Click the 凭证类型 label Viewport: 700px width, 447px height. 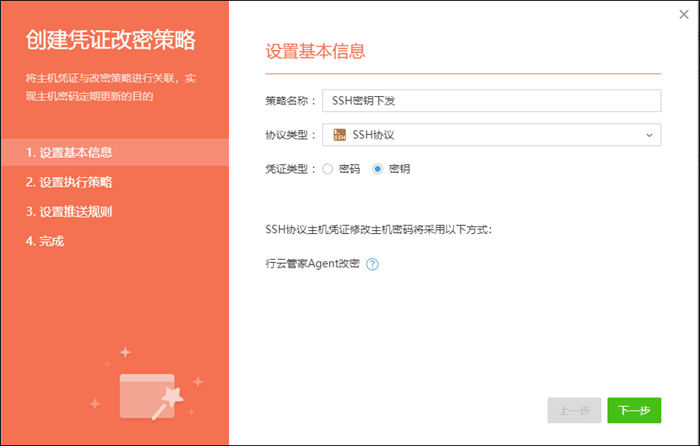point(290,169)
